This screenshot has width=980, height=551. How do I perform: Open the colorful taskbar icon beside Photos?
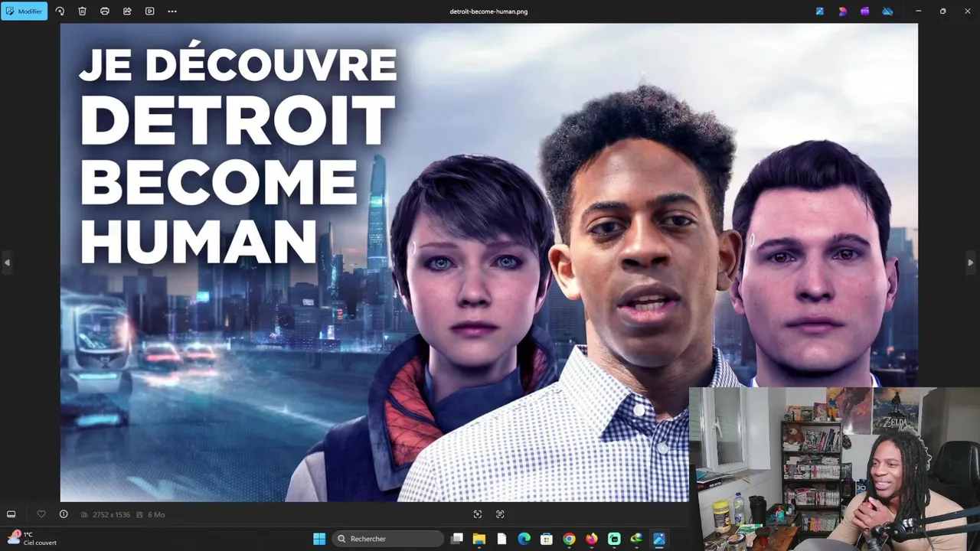(636, 539)
